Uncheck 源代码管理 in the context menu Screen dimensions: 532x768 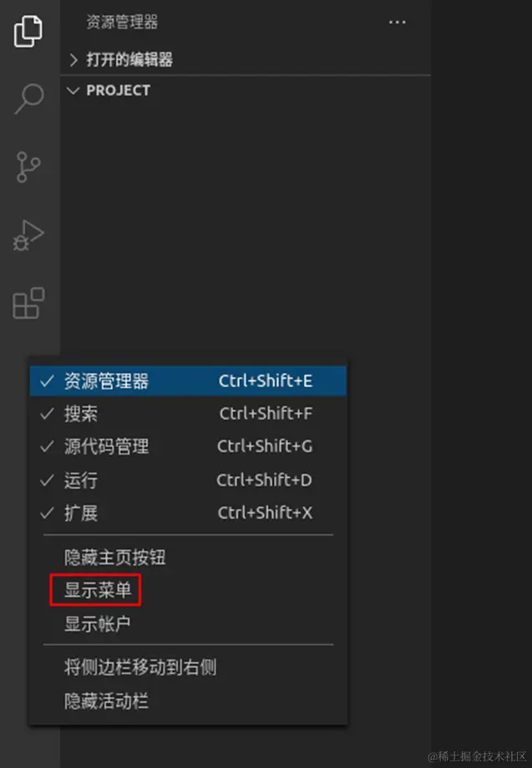tap(188, 447)
